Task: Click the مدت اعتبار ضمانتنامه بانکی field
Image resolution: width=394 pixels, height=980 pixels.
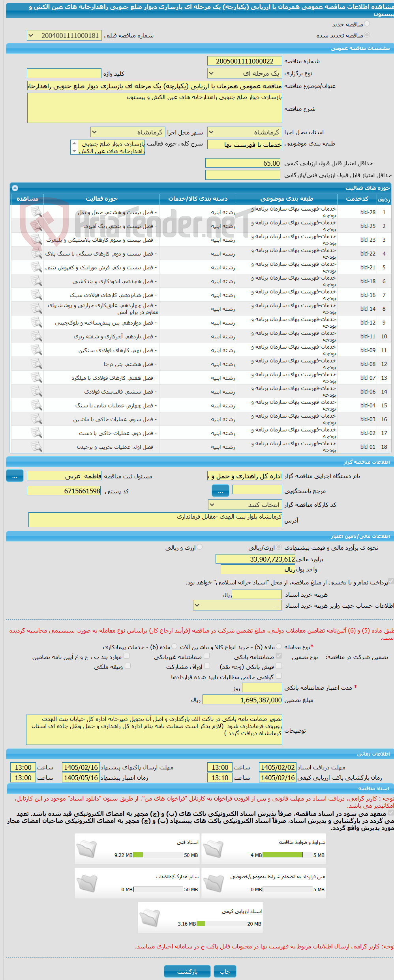Action: pos(262,687)
